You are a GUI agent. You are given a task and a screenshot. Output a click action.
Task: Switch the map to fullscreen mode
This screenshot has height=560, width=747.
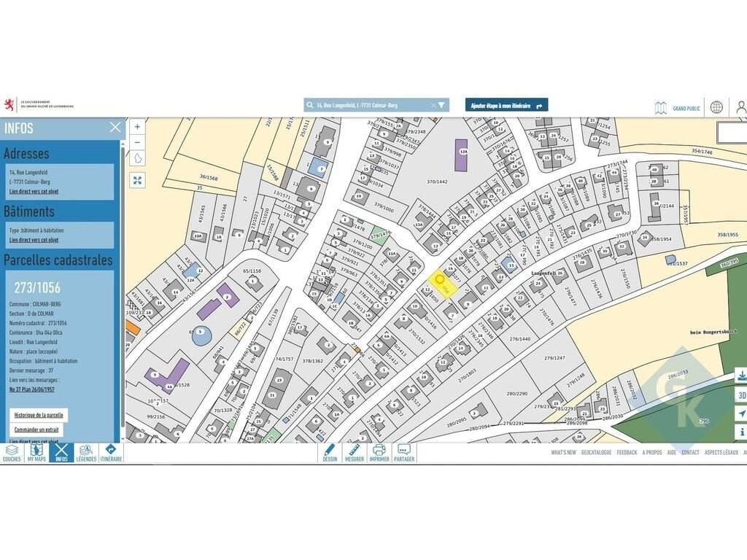137,180
